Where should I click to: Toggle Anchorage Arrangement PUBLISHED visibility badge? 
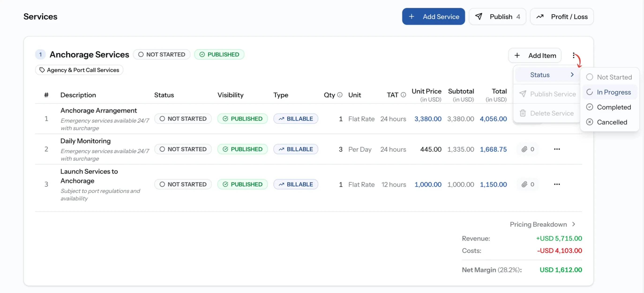click(x=242, y=119)
